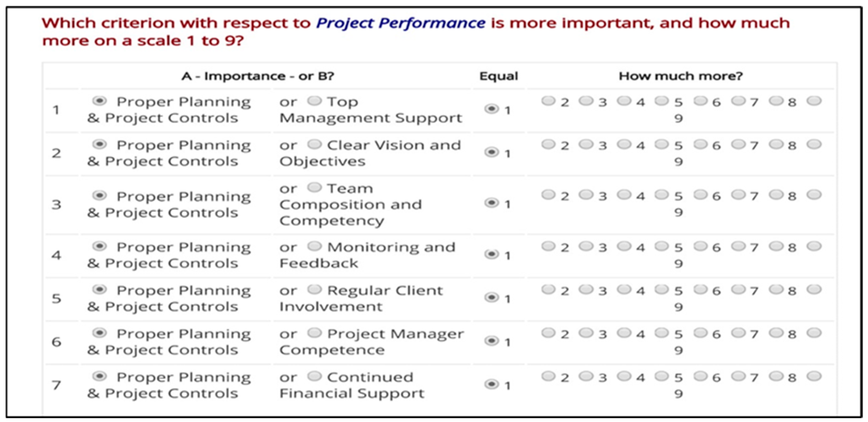Image resolution: width=868 pixels, height=422 pixels.
Task: Set row 1 importance to 5
Action: [662, 101]
